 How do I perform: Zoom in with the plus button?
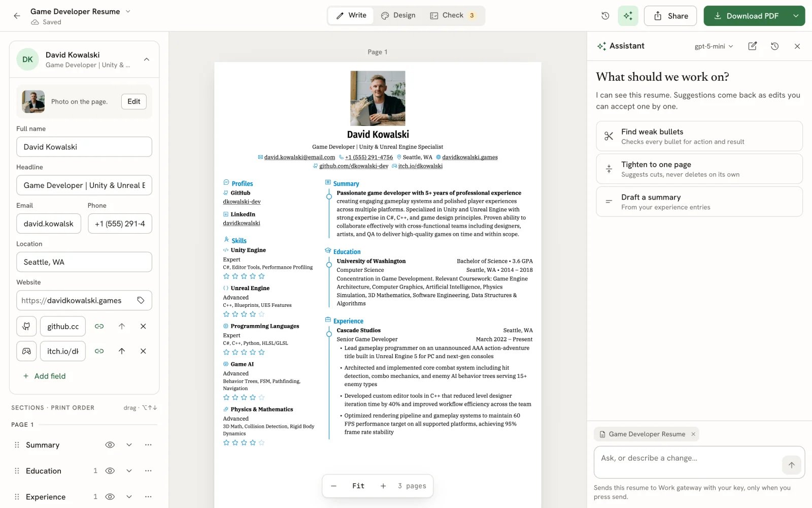click(383, 486)
